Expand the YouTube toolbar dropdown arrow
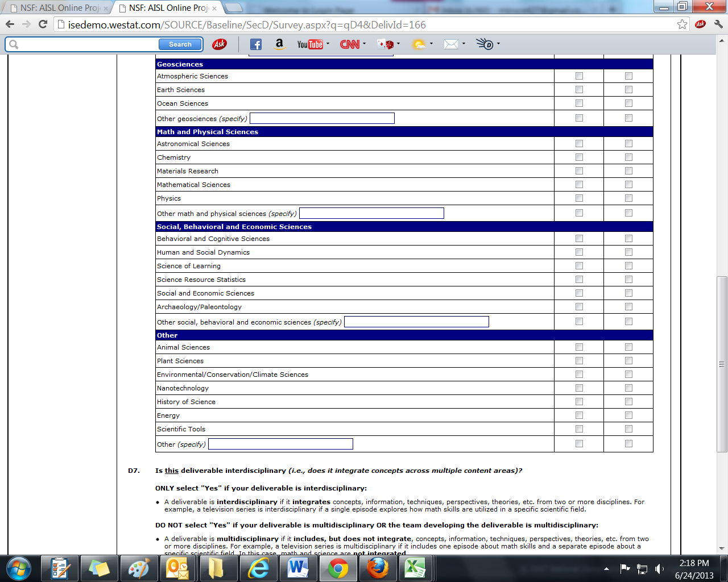This screenshot has width=728, height=582. point(328,44)
